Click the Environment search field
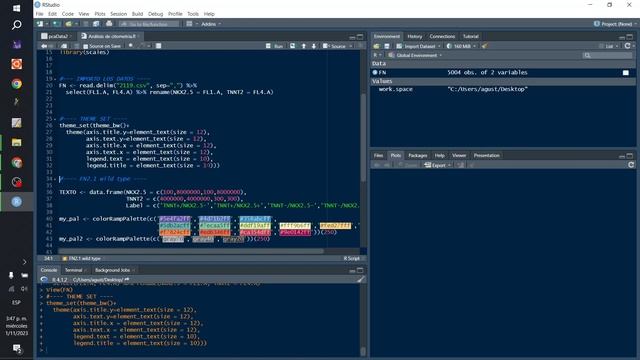Screen dimensions: 640x360 tap(608, 55)
